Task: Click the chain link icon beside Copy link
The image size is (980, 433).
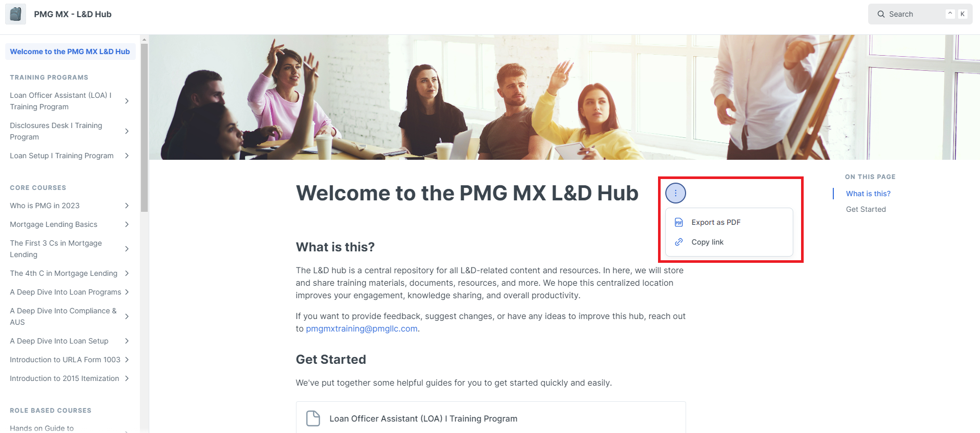Action: [679, 242]
